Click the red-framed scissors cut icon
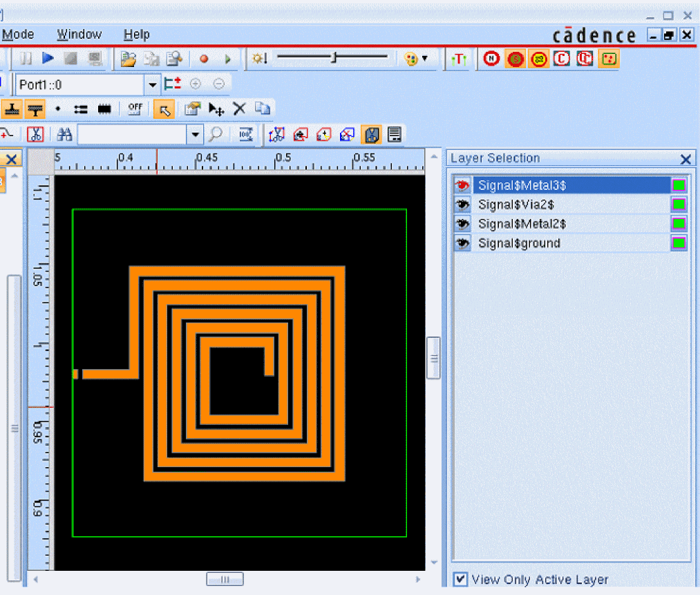 pos(35,134)
